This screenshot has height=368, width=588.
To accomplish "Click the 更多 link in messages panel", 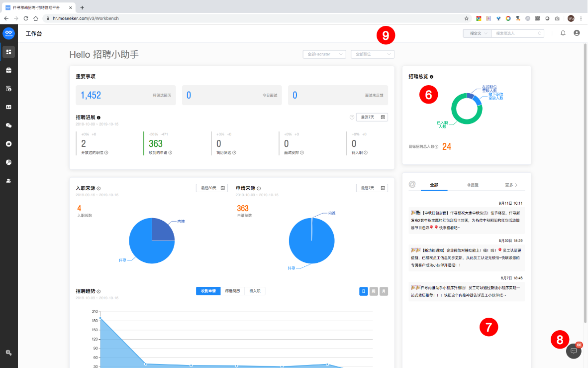I will [x=511, y=185].
